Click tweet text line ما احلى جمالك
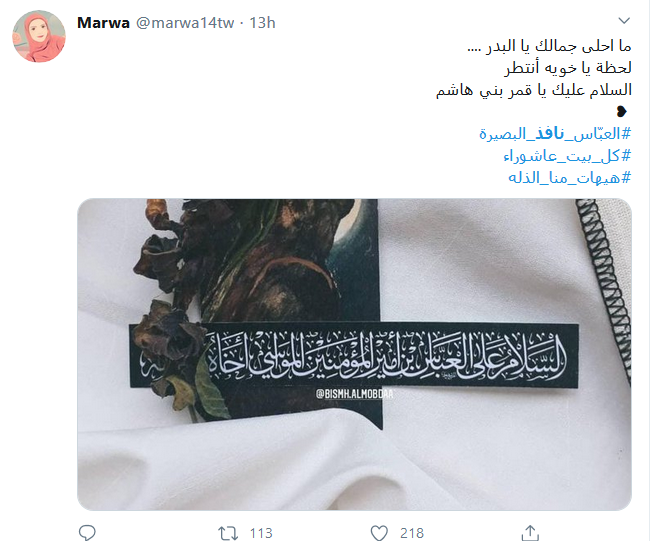651x541 pixels. pos(549,46)
